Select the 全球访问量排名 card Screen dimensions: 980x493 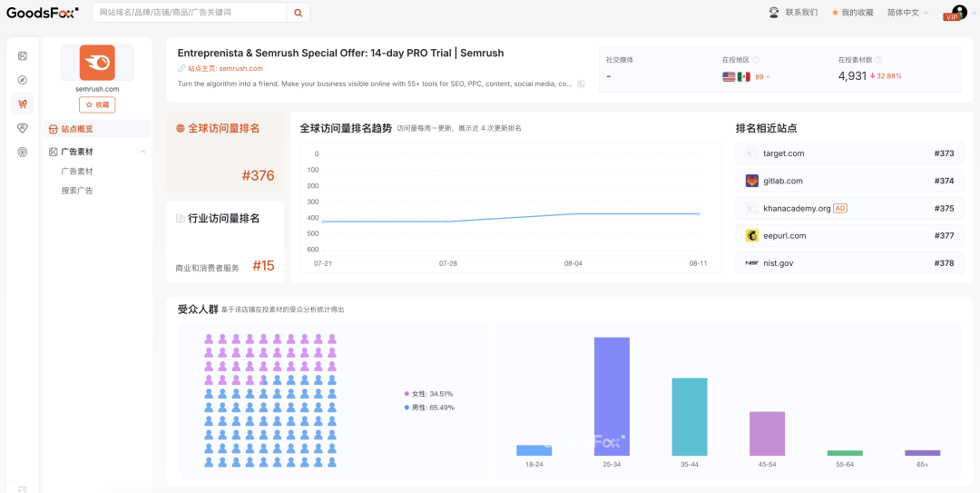(224, 153)
